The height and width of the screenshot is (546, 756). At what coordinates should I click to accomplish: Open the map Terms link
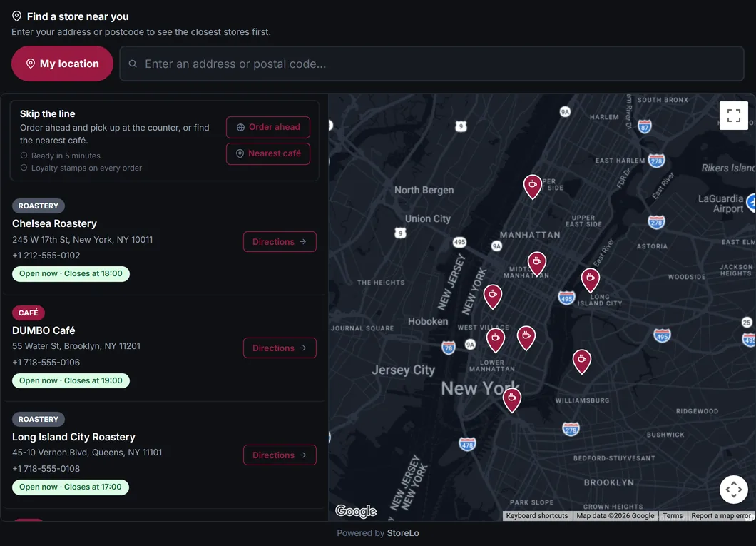tap(673, 515)
